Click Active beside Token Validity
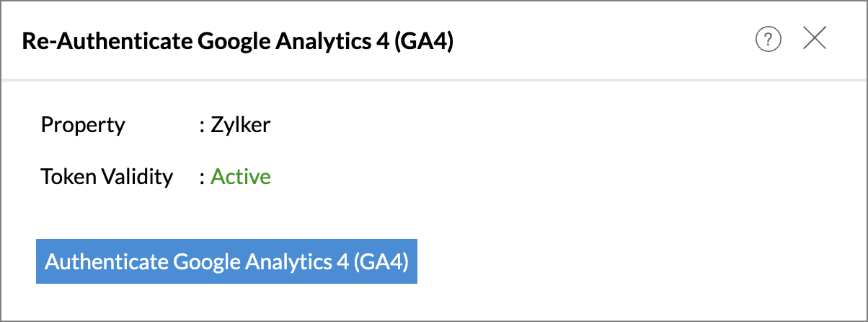 (x=241, y=177)
